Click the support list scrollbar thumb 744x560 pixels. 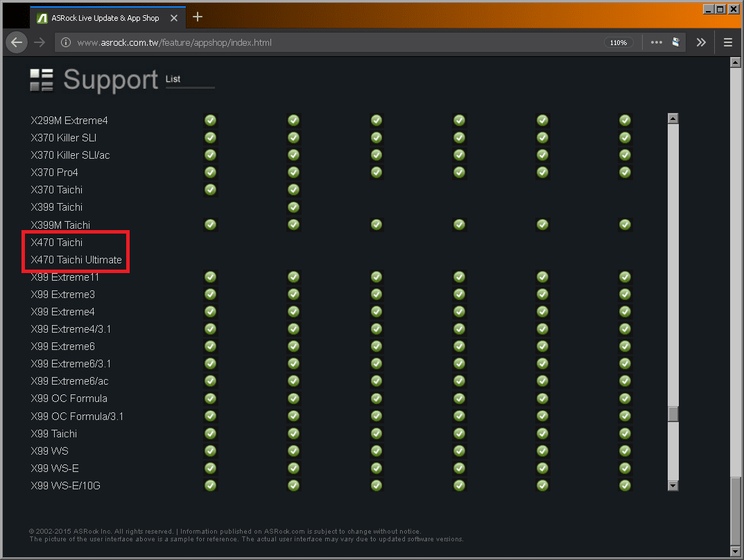(x=673, y=414)
